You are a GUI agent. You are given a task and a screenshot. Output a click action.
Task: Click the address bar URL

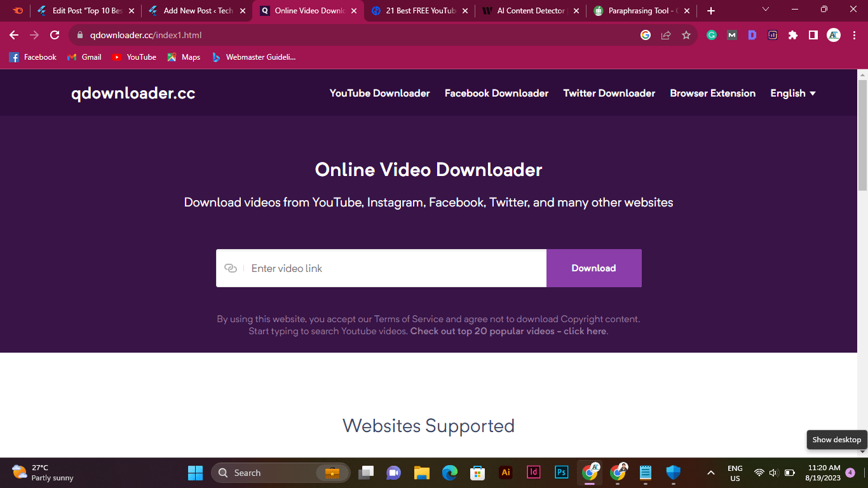pyautogui.click(x=146, y=36)
